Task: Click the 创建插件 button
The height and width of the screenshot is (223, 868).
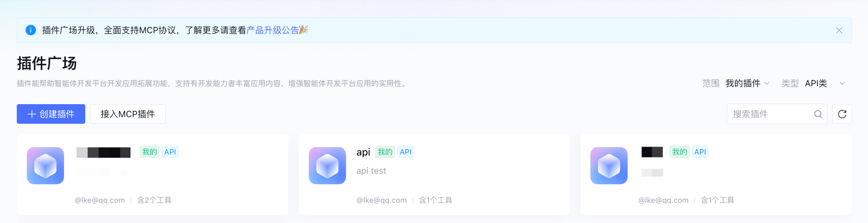Action: pos(51,114)
